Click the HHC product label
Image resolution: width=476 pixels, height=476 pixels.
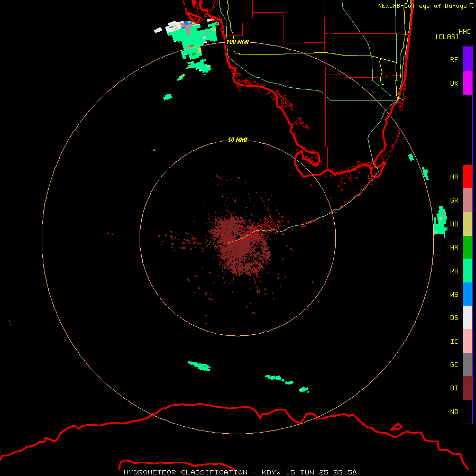tap(464, 32)
